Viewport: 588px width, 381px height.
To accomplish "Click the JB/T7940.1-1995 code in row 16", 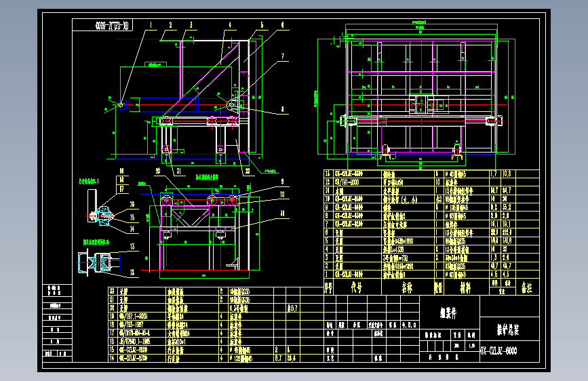I will pos(135,342).
